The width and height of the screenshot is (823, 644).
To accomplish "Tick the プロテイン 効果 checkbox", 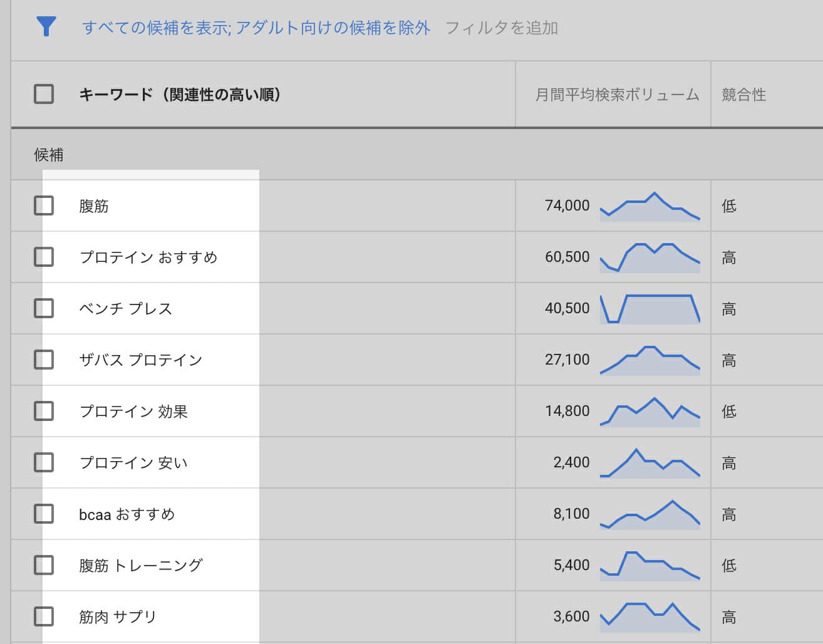I will pos(44,411).
